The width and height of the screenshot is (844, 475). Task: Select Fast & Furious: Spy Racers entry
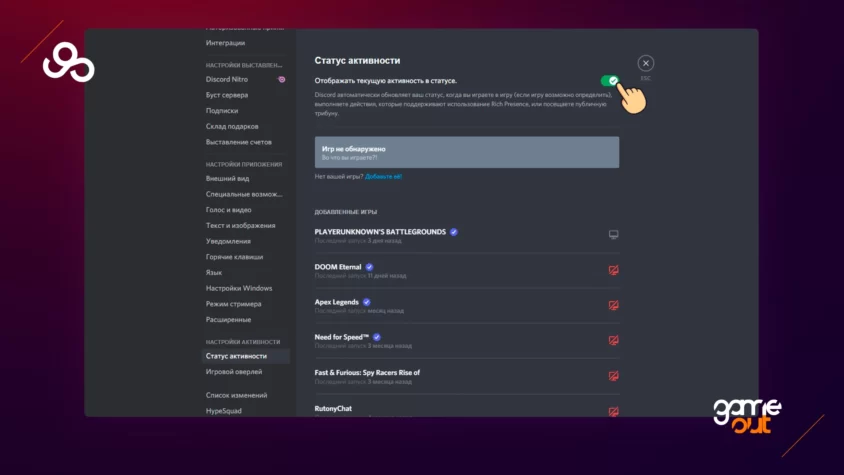point(367,372)
